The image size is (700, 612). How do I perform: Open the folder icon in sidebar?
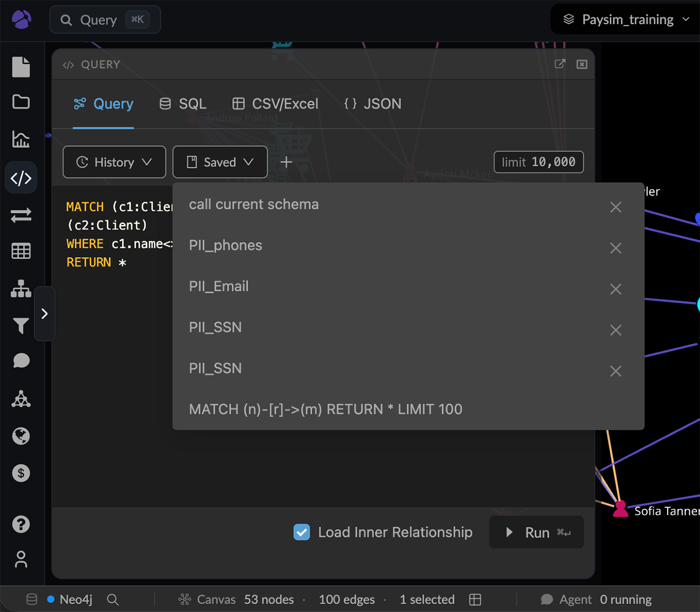(21, 102)
